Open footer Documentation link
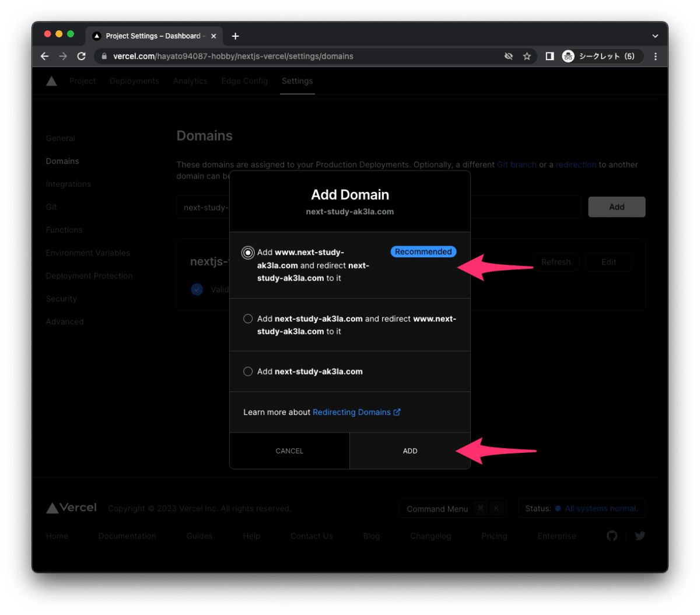This screenshot has width=700, height=615. coord(127,536)
